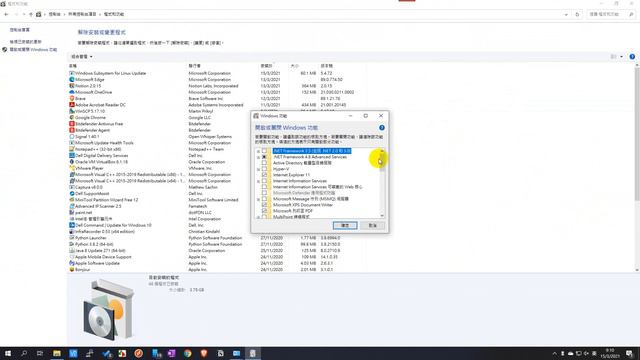Screen dimensions: 640x360
Task: Expand the Microsoft Message Queue (MSMQ) node
Action: pyautogui.click(x=258, y=199)
